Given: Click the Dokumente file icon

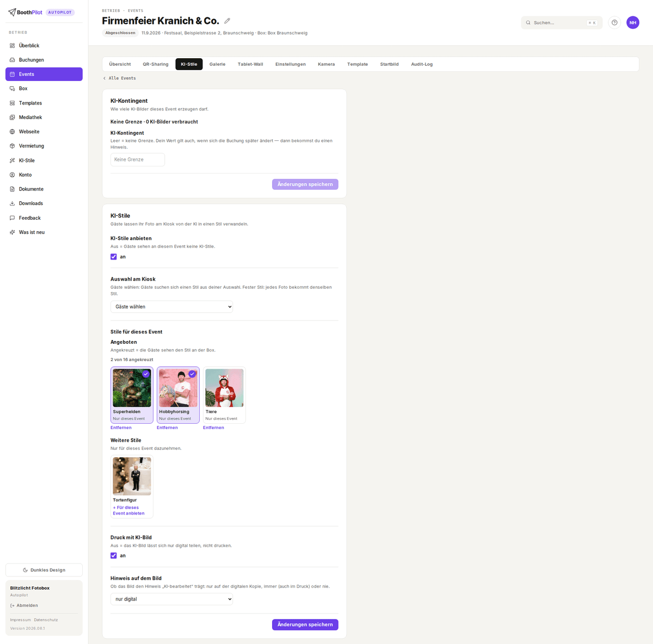Looking at the screenshot, I should [x=13, y=189].
